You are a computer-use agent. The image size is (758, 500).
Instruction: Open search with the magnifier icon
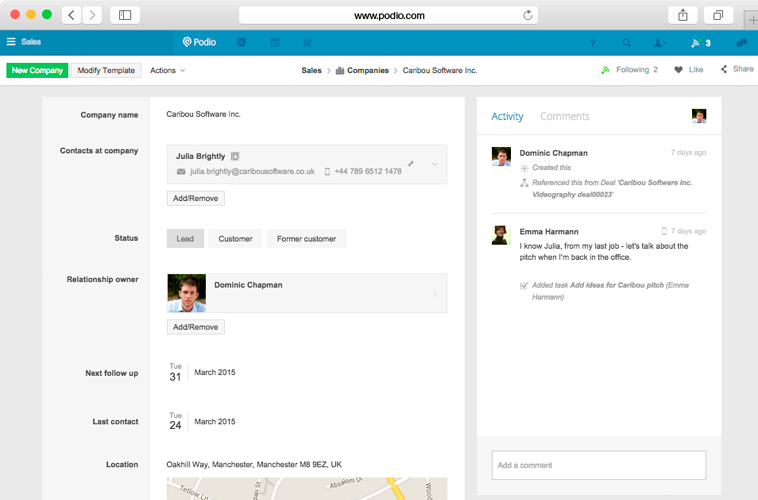[x=627, y=43]
